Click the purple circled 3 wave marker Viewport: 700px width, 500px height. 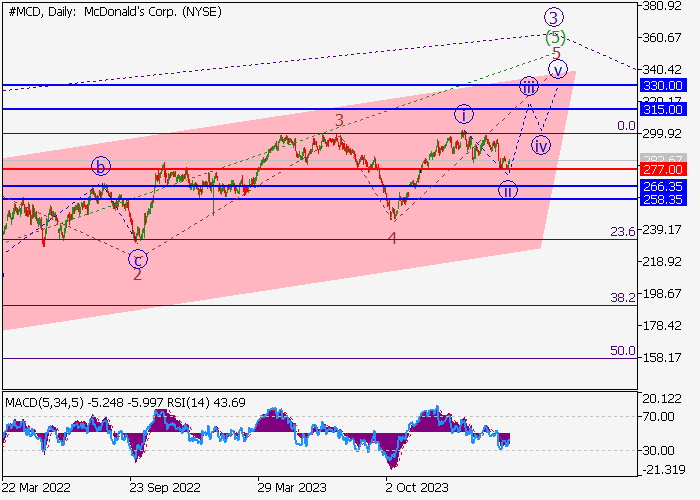pyautogui.click(x=554, y=18)
